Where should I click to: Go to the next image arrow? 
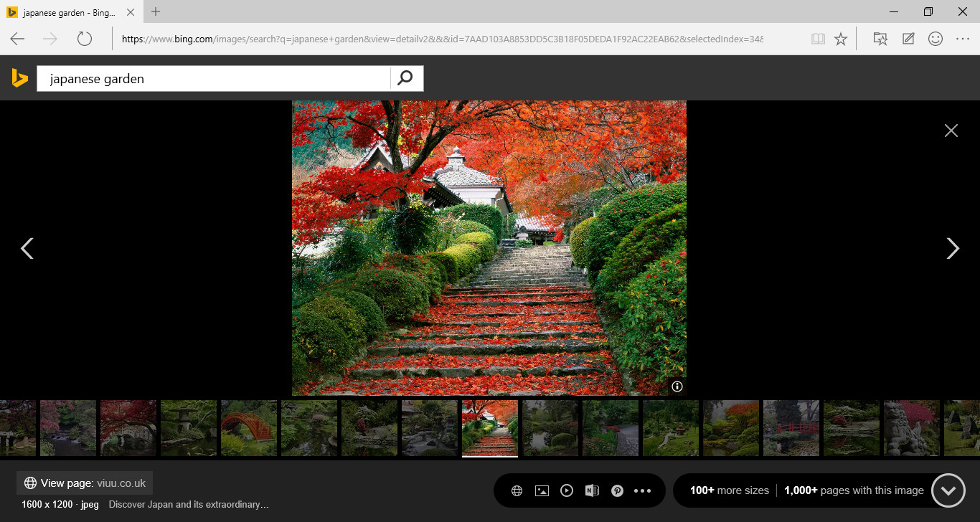pos(952,248)
